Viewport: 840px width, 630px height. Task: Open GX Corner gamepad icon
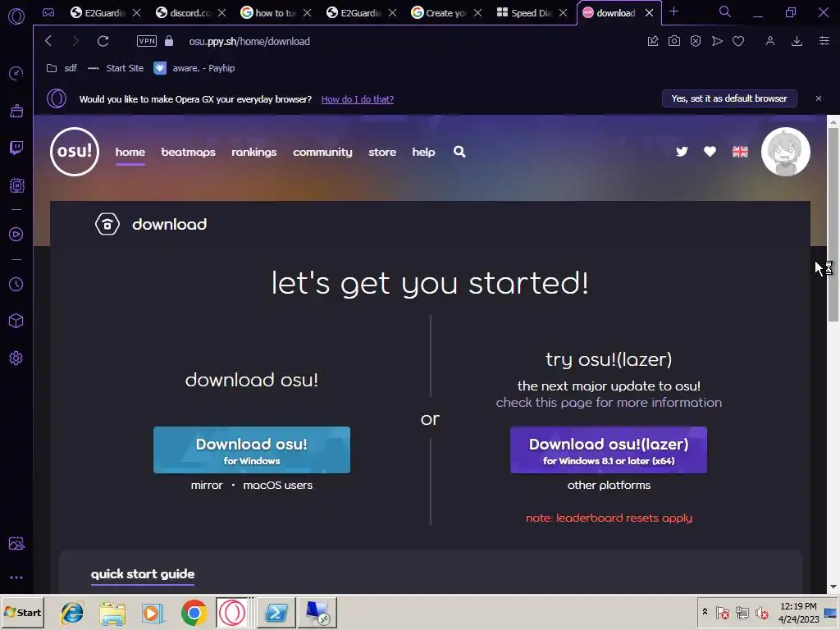point(48,12)
